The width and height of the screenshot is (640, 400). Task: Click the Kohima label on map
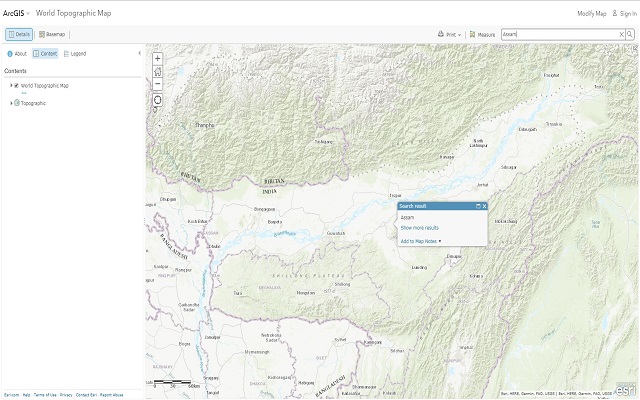[476, 276]
